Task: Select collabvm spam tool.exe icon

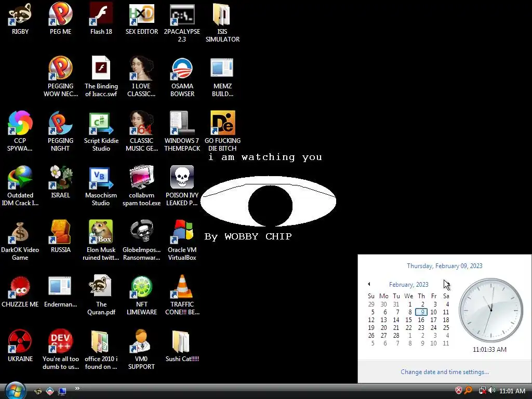Action: click(x=141, y=186)
